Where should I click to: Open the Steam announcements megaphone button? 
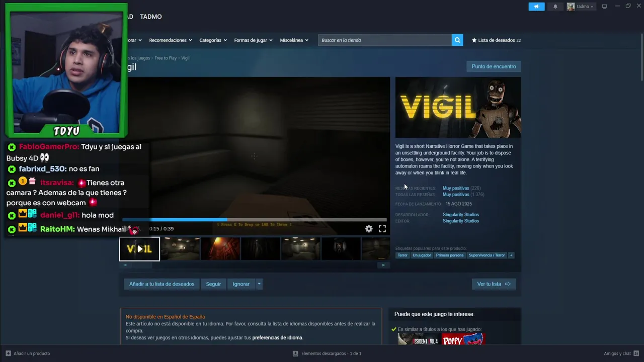(x=536, y=7)
